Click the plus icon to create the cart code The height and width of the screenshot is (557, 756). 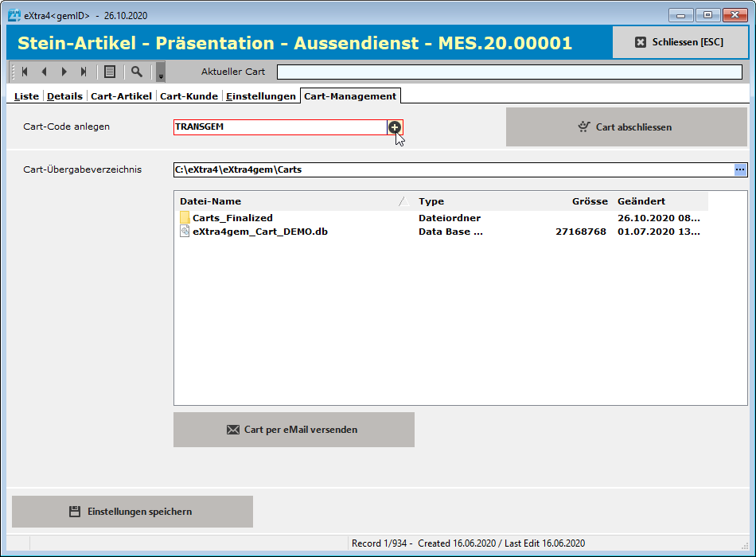396,127
